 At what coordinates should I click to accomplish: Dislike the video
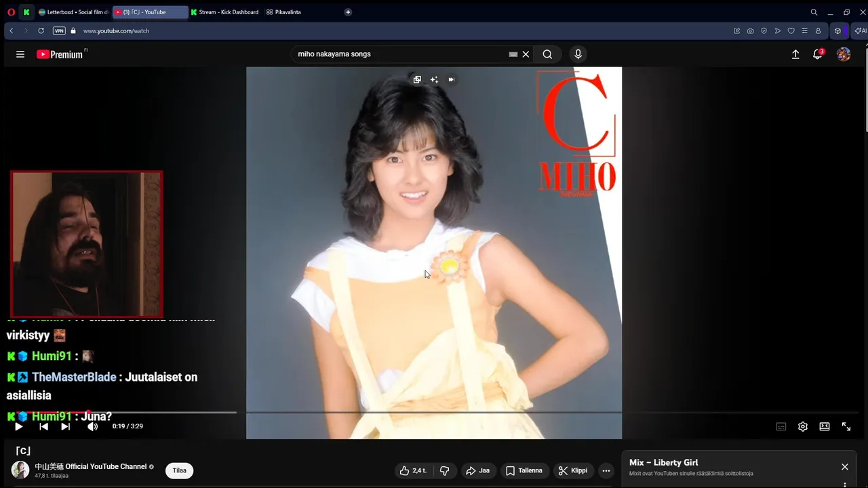click(x=445, y=470)
